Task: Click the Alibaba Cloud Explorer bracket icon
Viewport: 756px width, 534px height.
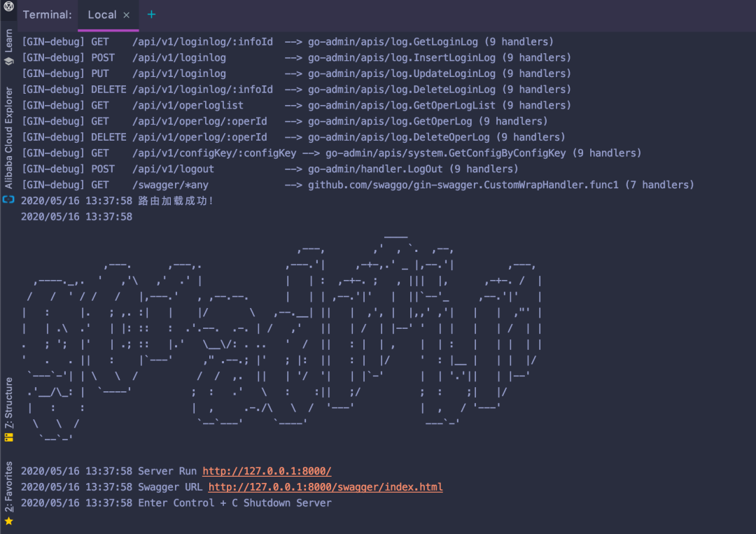Action: (8, 199)
